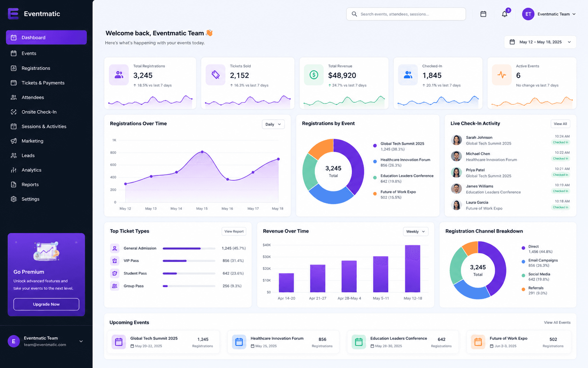
Task: Click the Global Tech Summit 2025 legend dot
Action: click(375, 146)
